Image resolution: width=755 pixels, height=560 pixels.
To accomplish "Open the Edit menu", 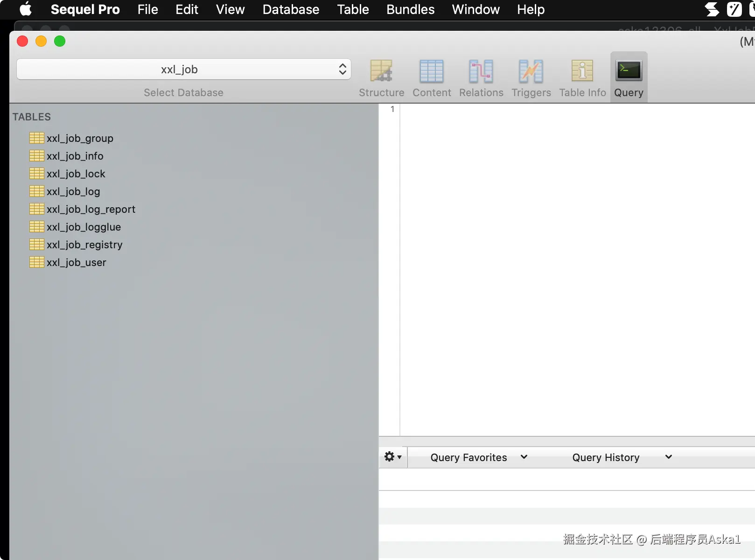I will [187, 9].
